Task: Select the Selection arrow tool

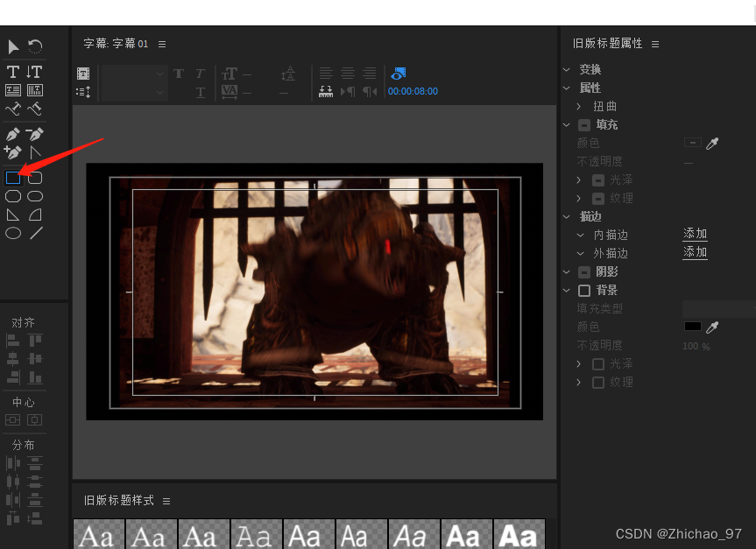Action: [x=13, y=46]
